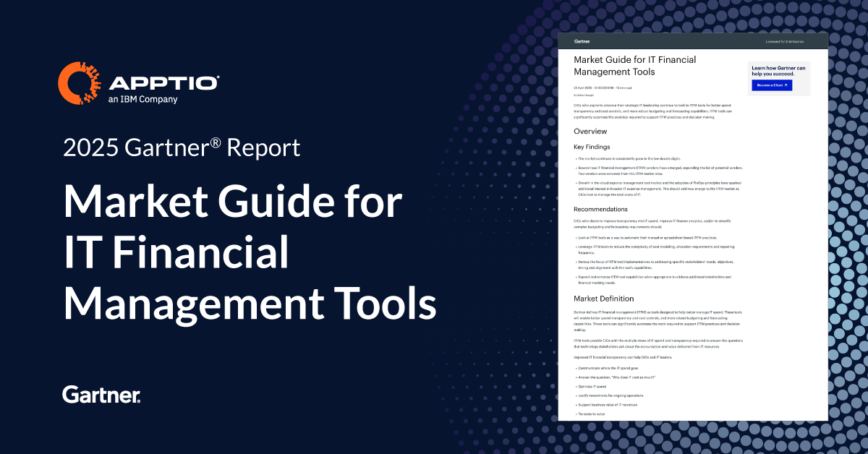
Task: Click the 13 min read indicator
Action: 624,88
